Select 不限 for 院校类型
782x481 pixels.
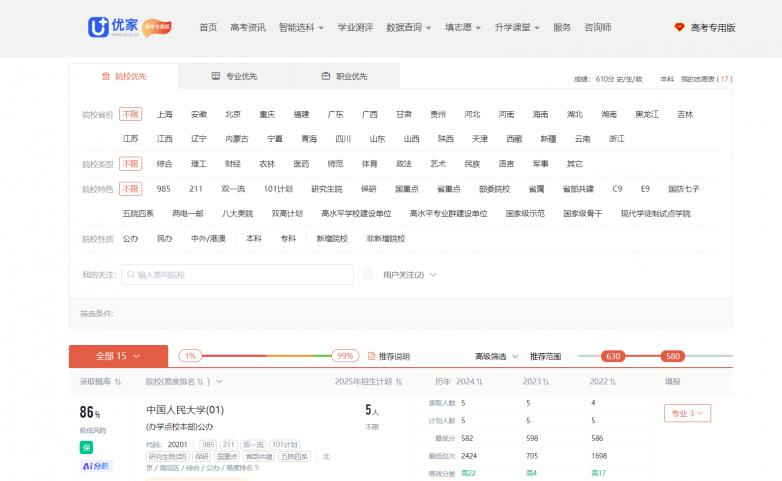pos(130,164)
